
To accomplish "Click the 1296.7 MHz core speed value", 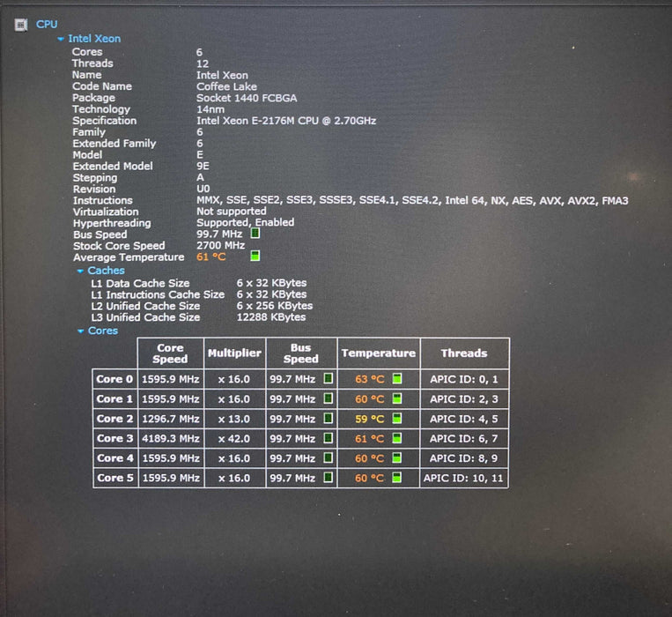I will pos(171,419).
